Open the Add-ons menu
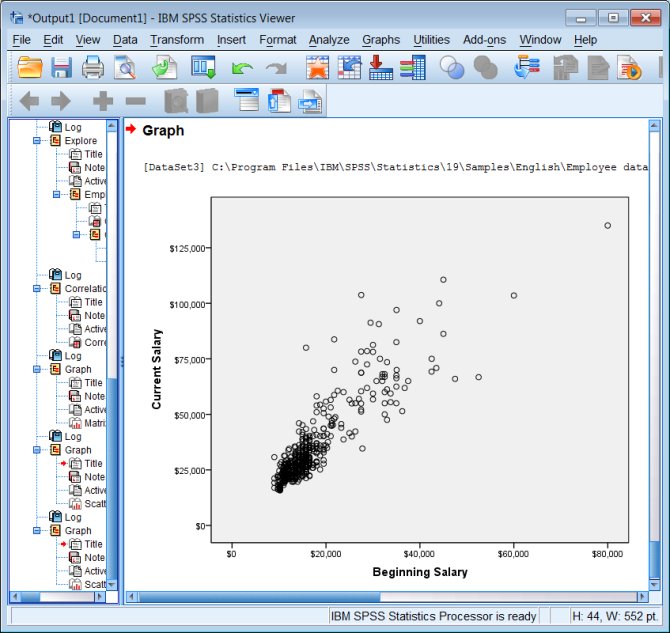 (485, 40)
